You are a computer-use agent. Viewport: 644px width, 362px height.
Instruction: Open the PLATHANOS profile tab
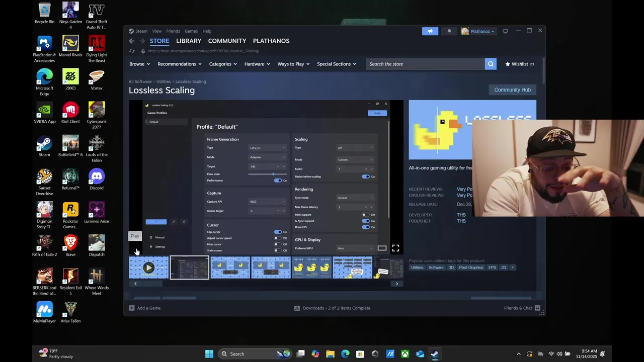[x=271, y=41]
